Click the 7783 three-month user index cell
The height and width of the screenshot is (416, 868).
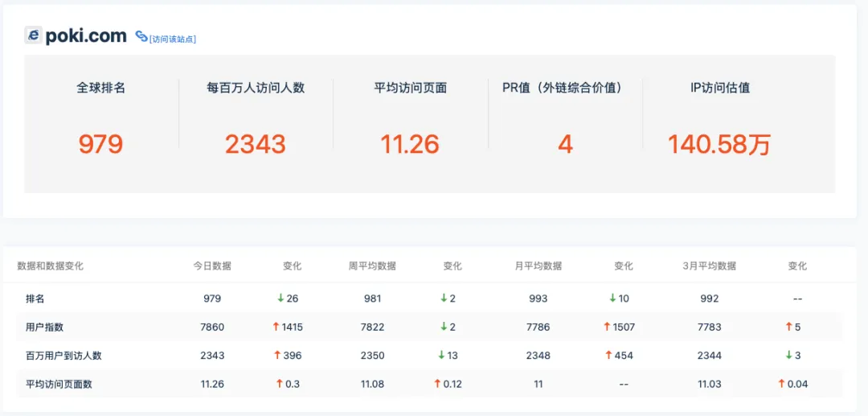(710, 327)
